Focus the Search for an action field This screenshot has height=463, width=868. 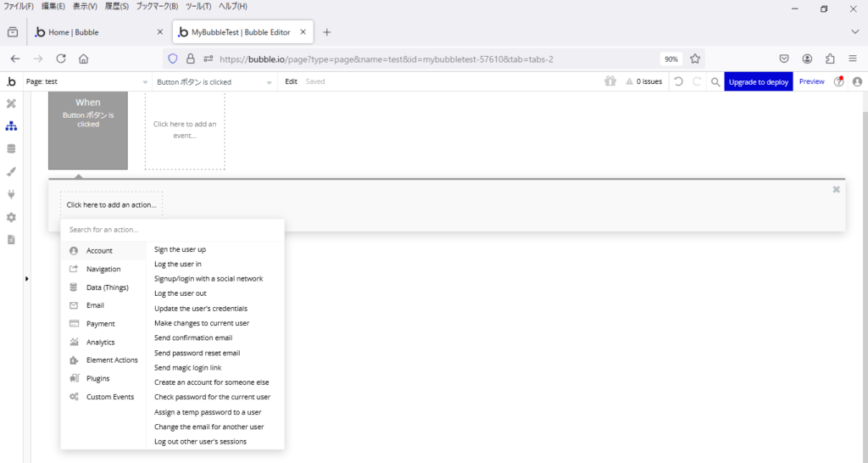click(x=172, y=229)
